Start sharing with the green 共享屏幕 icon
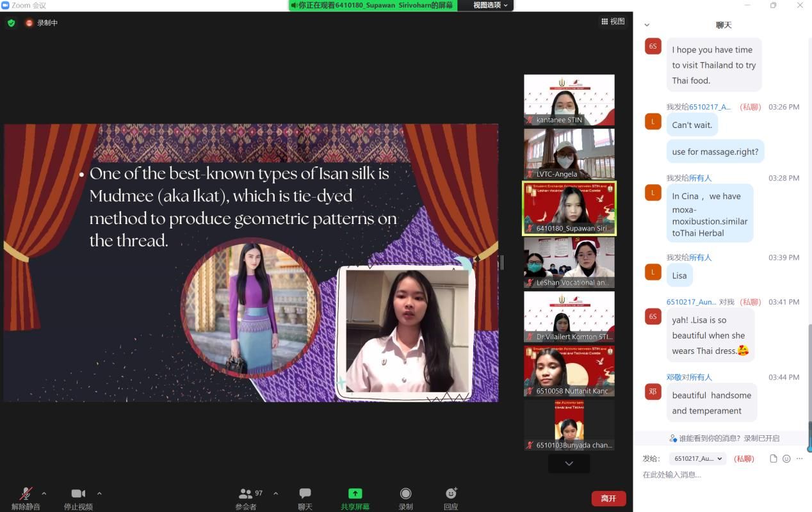 point(355,494)
